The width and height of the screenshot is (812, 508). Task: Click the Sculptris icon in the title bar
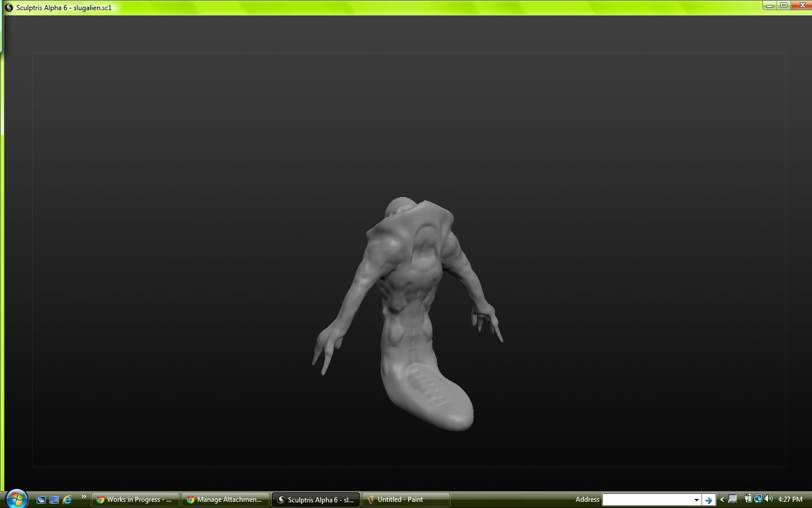(x=8, y=8)
